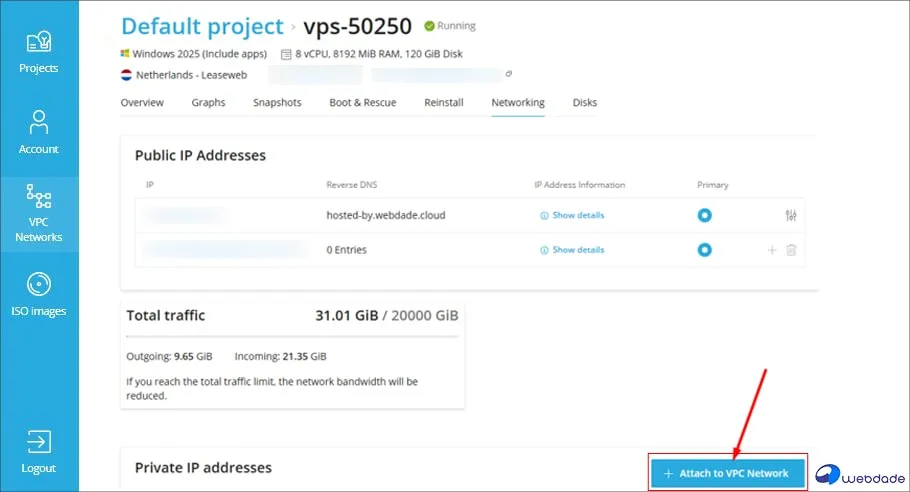910x492 pixels.
Task: Open the Snapshots tab
Action: (277, 102)
